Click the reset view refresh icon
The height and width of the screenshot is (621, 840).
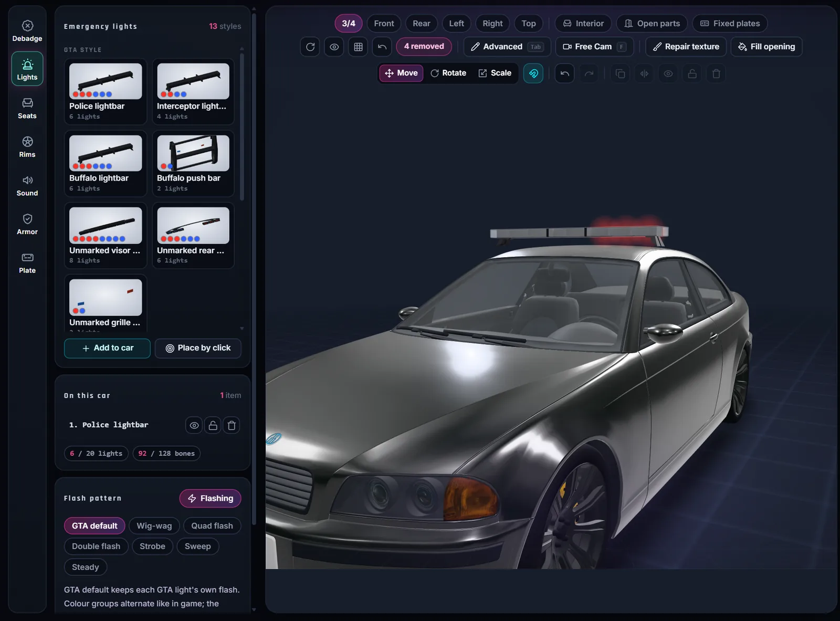[310, 47]
